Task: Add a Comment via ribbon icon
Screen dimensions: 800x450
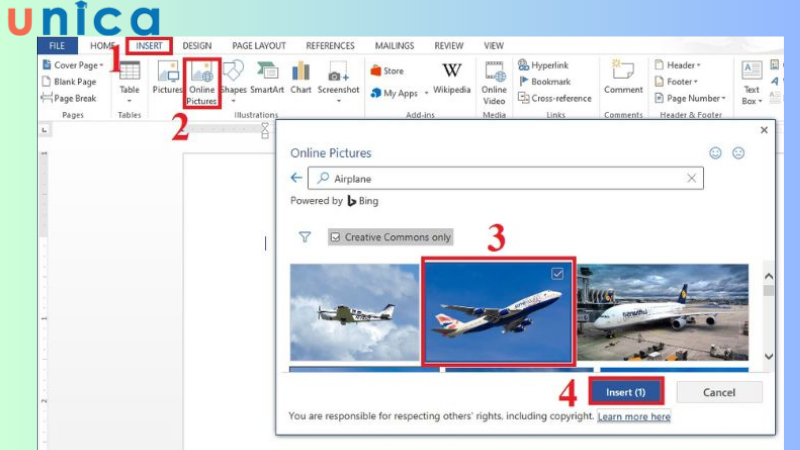Action: tap(623, 76)
